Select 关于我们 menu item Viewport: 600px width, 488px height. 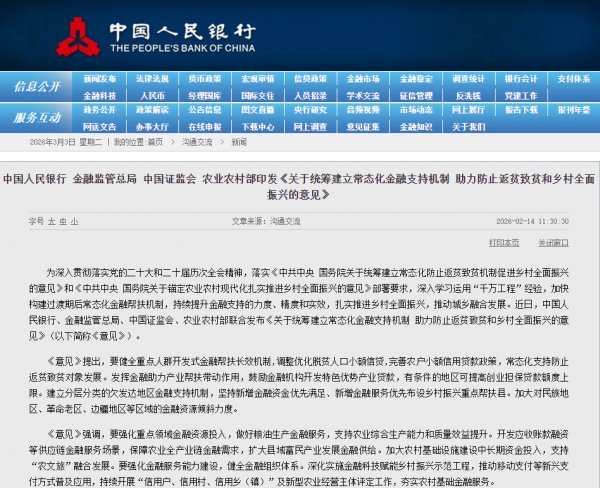pyautogui.click(x=468, y=127)
